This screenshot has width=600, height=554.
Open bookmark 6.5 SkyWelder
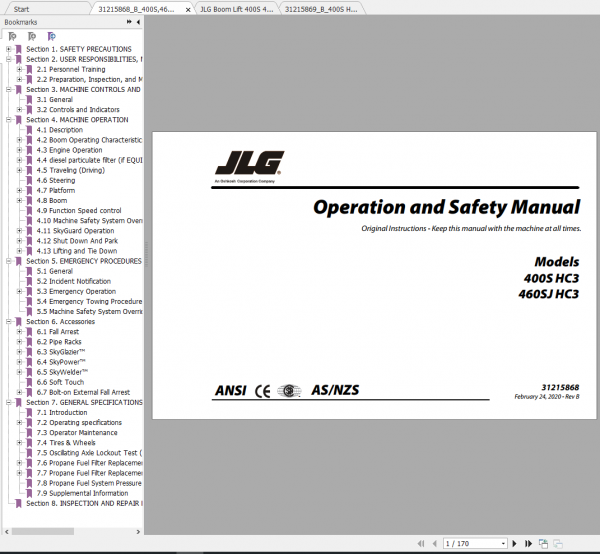tap(62, 372)
